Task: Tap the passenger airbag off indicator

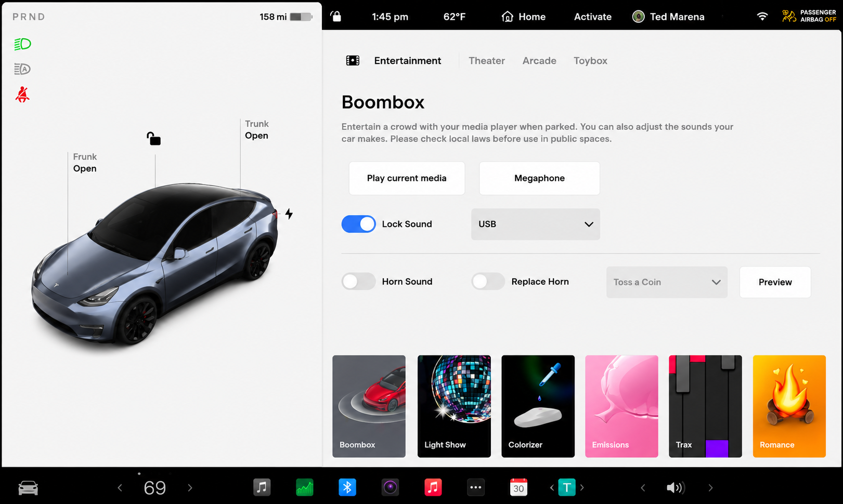Action: pos(809,16)
